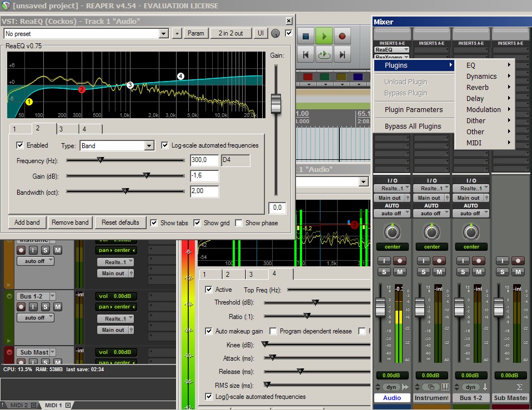Screen dimensions: 532x410
Task: Click the transport Play button
Action: coord(324,37)
